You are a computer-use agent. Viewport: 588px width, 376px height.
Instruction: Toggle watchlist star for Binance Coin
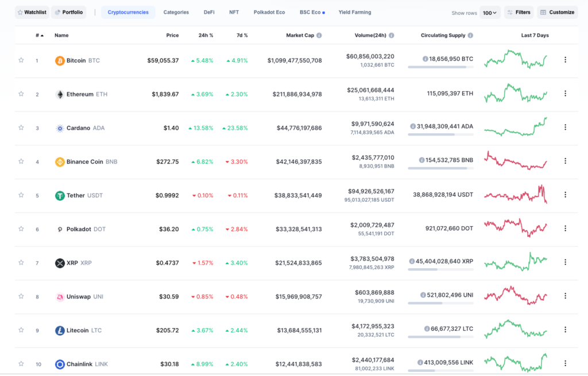(x=21, y=161)
